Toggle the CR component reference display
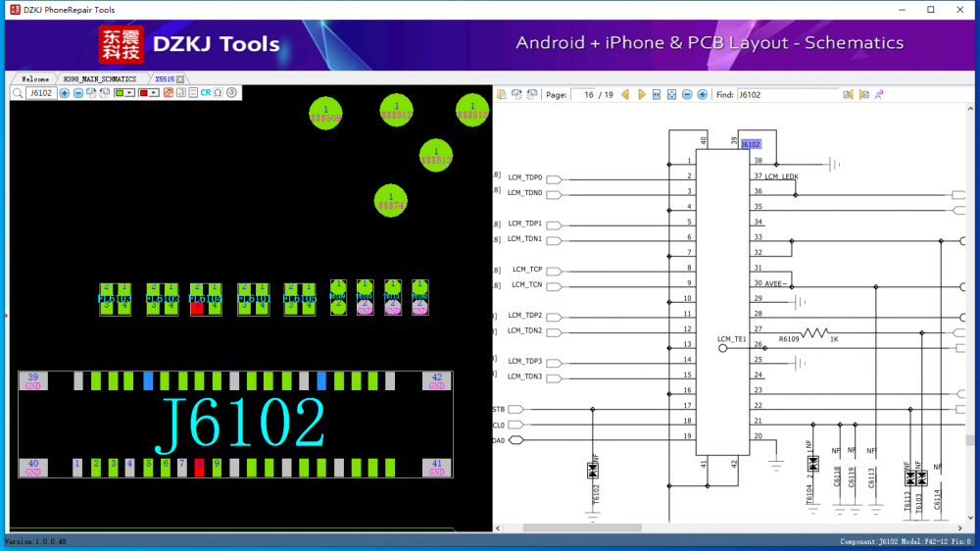The image size is (980, 551). pos(206,93)
